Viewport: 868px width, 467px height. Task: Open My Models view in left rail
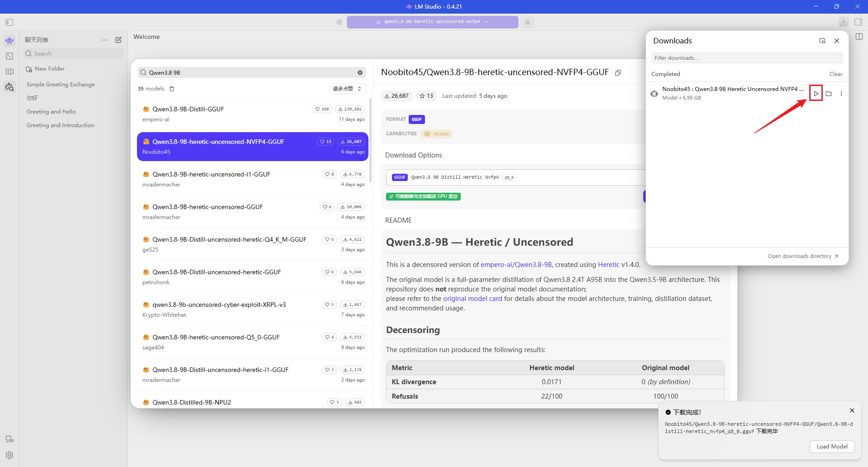(9, 71)
